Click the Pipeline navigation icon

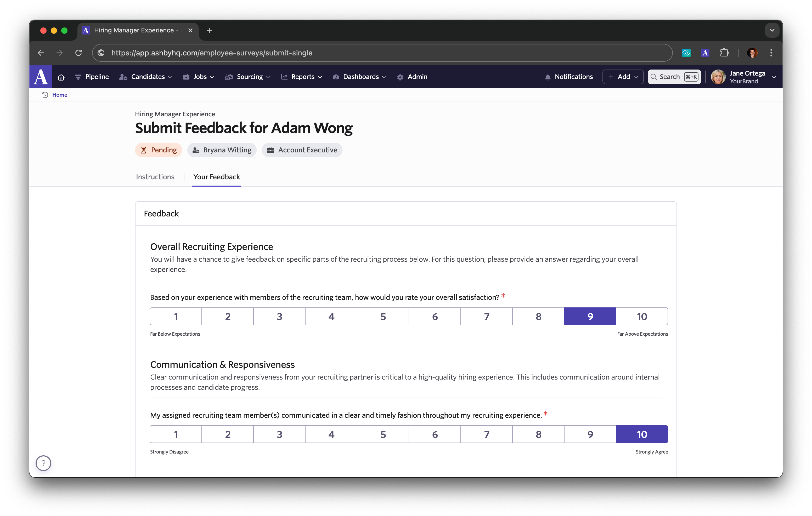tap(77, 76)
